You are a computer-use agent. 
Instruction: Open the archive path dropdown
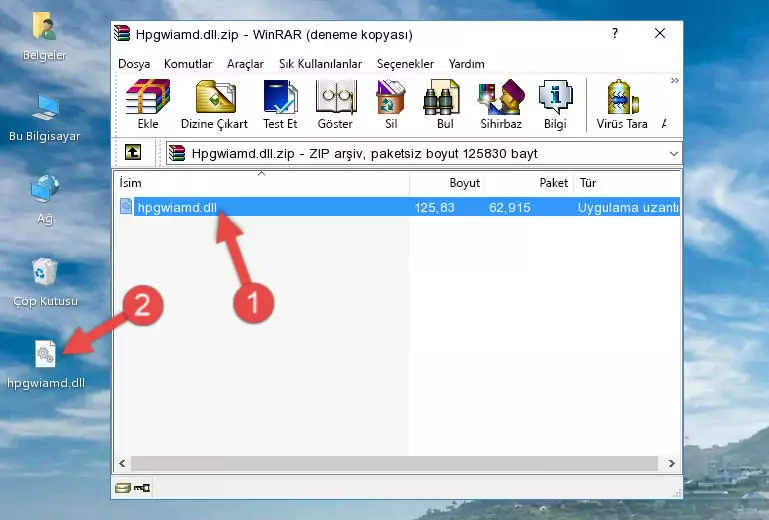click(674, 154)
